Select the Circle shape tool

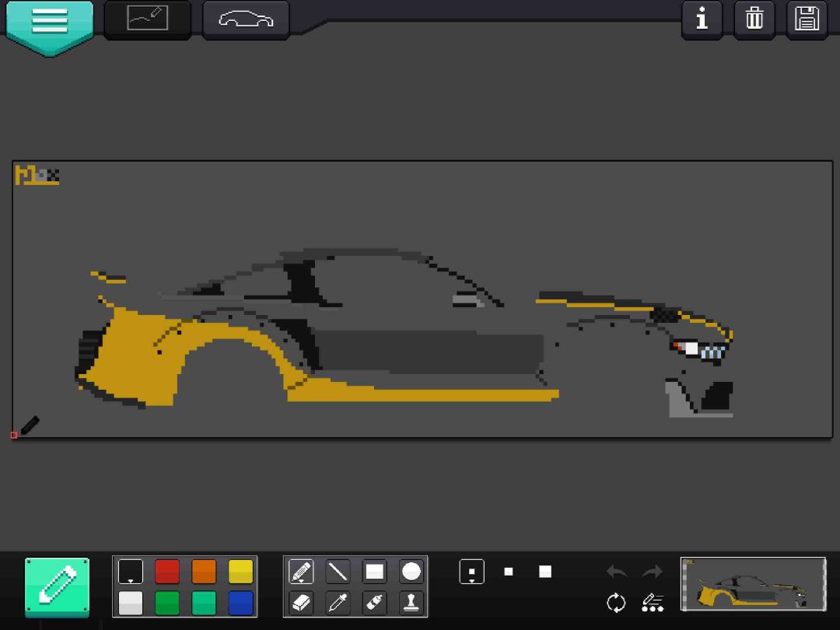pos(411,572)
